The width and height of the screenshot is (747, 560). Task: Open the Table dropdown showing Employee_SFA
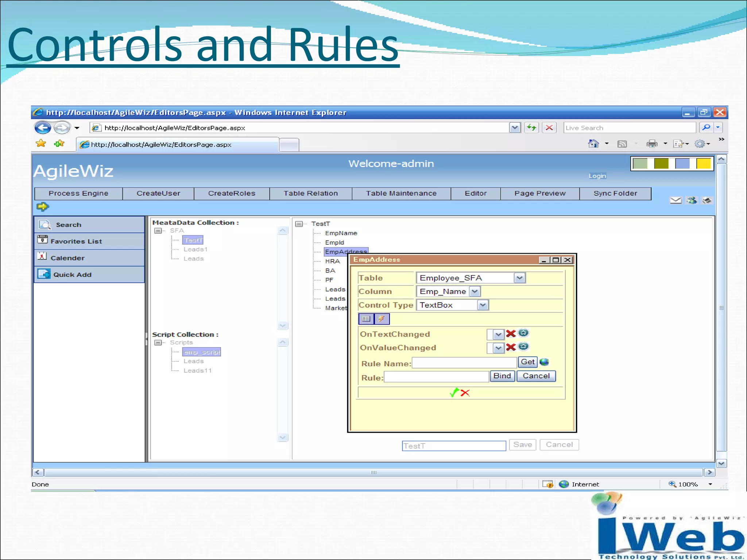pos(519,278)
